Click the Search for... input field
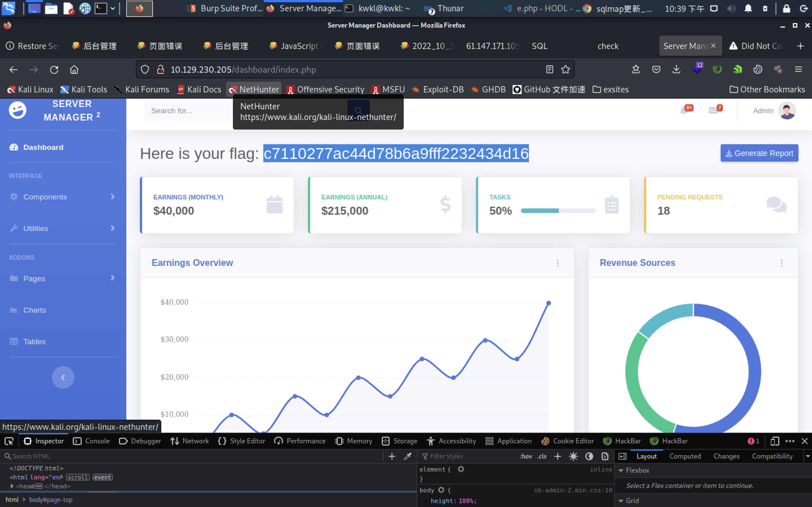This screenshot has height=507, width=812. click(x=188, y=111)
